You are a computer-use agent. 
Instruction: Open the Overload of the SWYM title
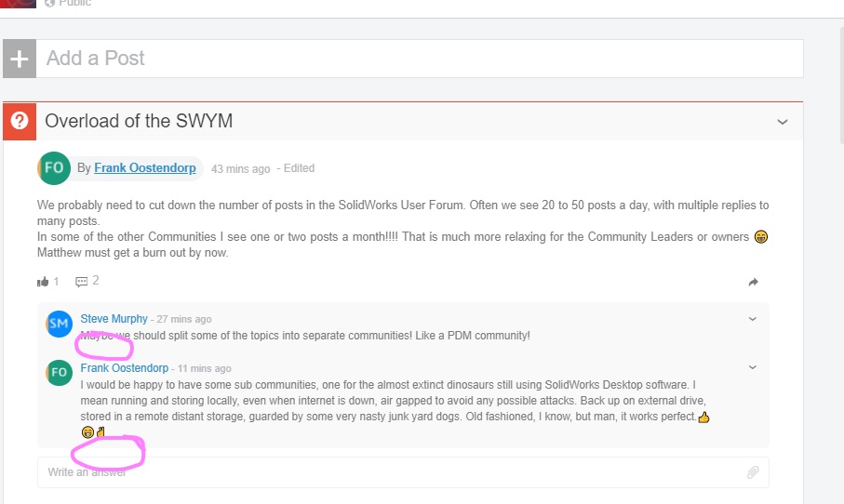pyautogui.click(x=139, y=121)
